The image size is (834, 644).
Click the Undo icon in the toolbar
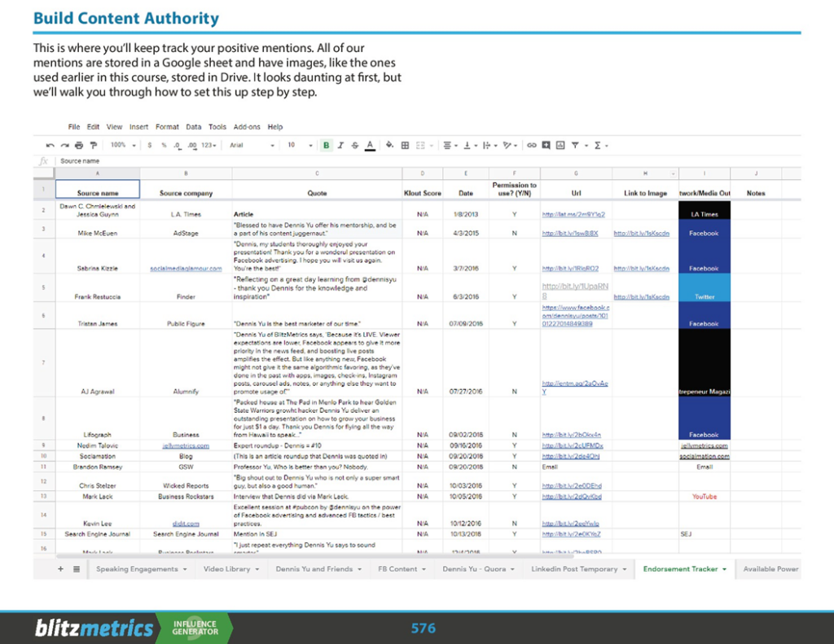[x=50, y=145]
